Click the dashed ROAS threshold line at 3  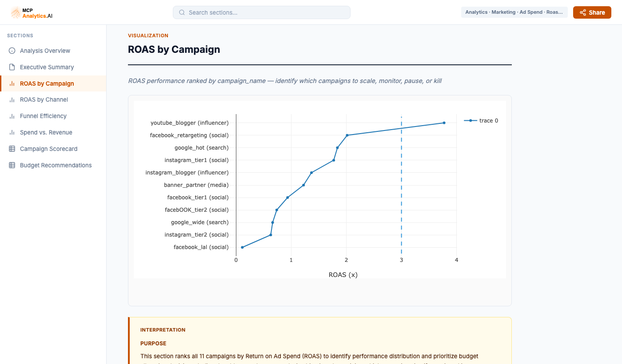[401, 186]
